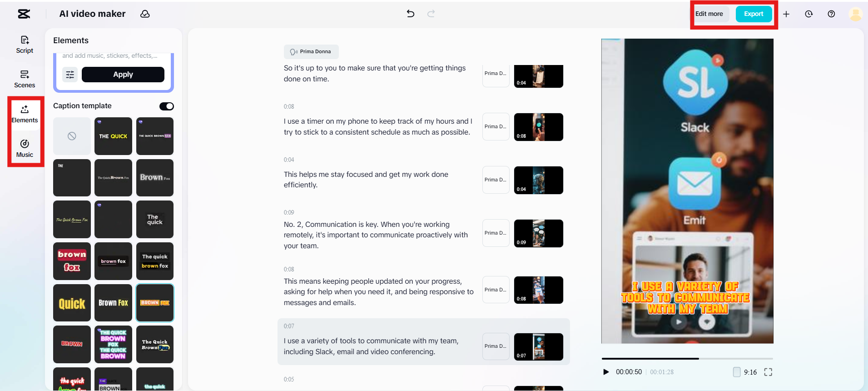The width and height of the screenshot is (868, 391).
Task: Play the video preview
Action: [x=606, y=372]
